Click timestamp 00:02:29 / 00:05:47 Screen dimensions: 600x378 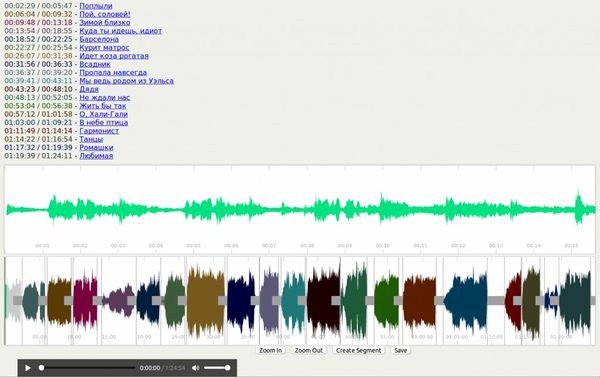tap(38, 6)
